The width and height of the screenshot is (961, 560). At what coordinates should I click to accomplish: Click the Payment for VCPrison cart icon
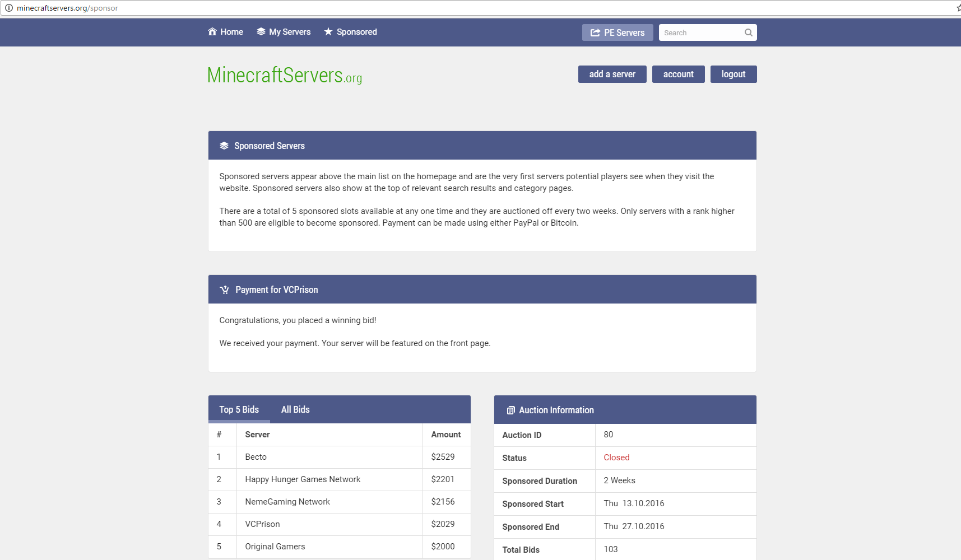point(224,290)
